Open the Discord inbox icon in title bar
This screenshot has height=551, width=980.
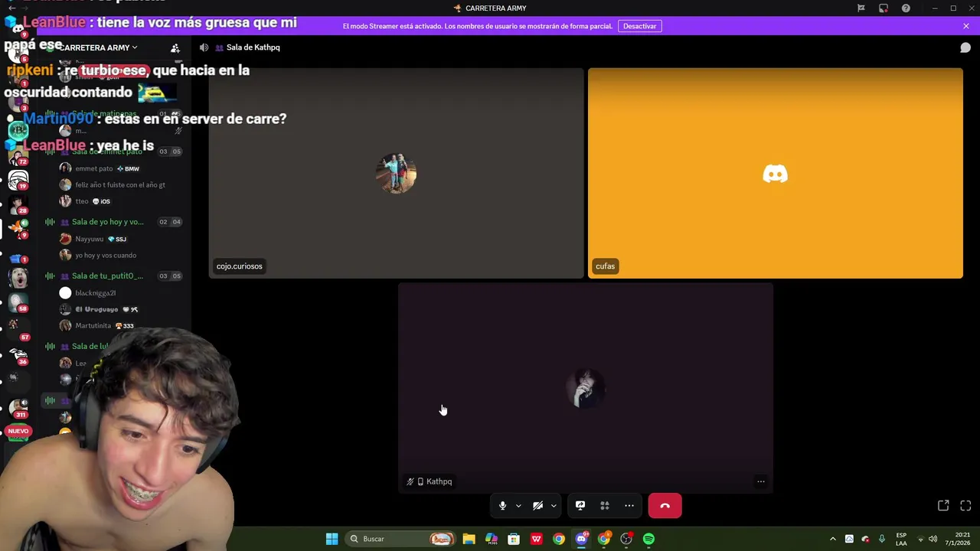point(884,8)
